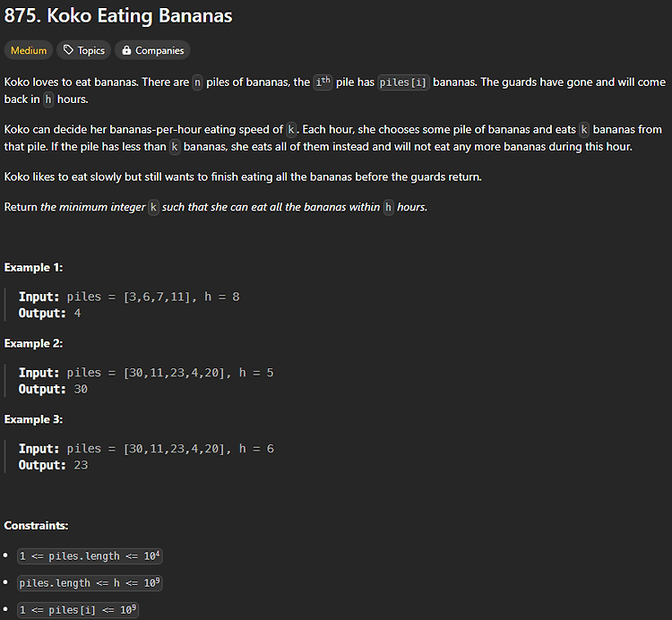
Task: Click the Example 1 output value 4
Action: (77, 314)
